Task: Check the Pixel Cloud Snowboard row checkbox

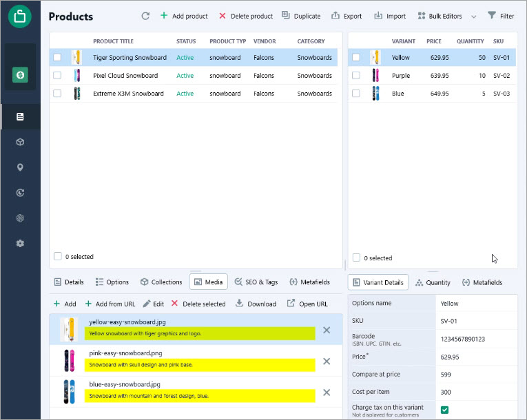Action: tap(57, 75)
